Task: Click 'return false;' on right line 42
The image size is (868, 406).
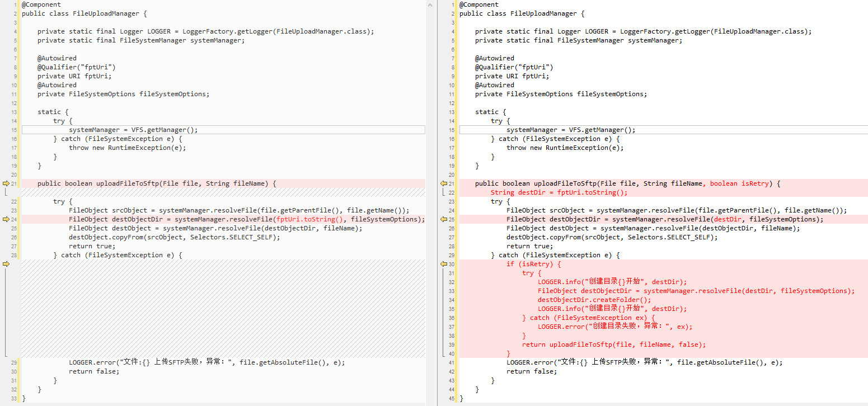Action: pyautogui.click(x=532, y=371)
